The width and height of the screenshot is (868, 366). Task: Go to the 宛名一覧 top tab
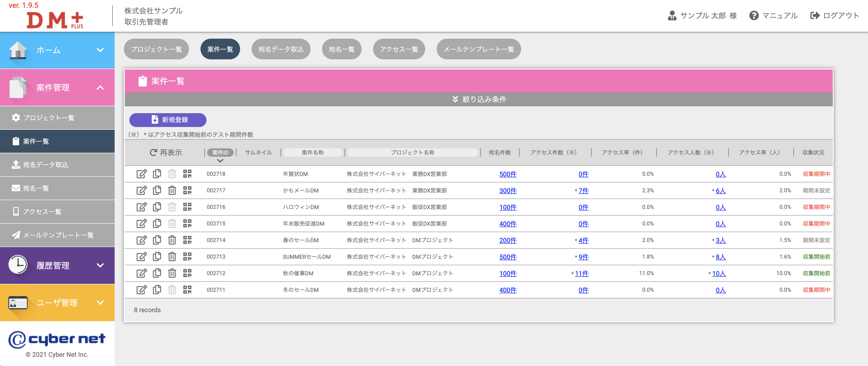[x=342, y=49]
